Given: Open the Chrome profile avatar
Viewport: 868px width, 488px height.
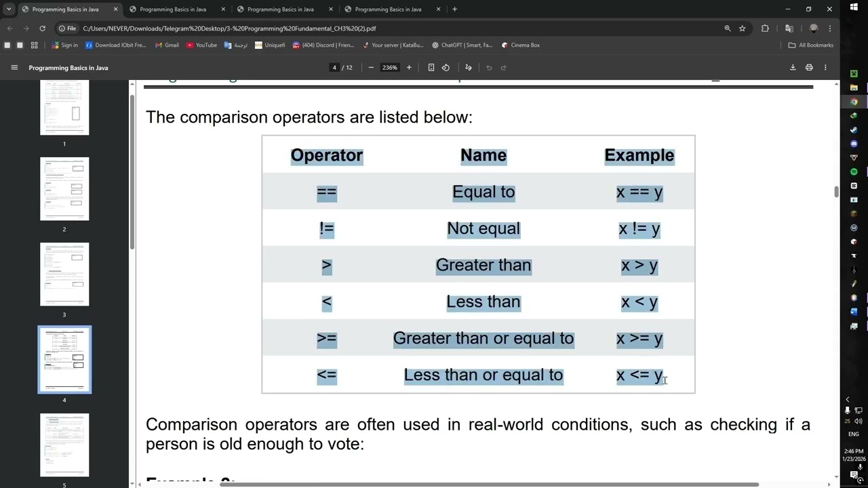Looking at the screenshot, I should 814,28.
